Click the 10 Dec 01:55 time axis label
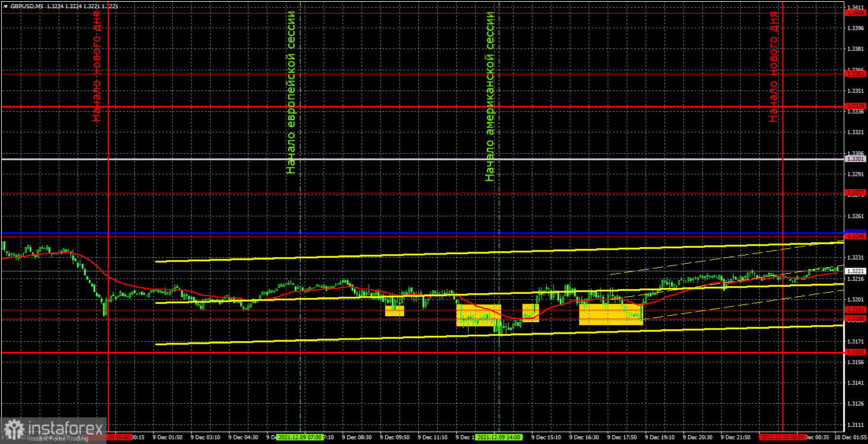 click(850, 437)
